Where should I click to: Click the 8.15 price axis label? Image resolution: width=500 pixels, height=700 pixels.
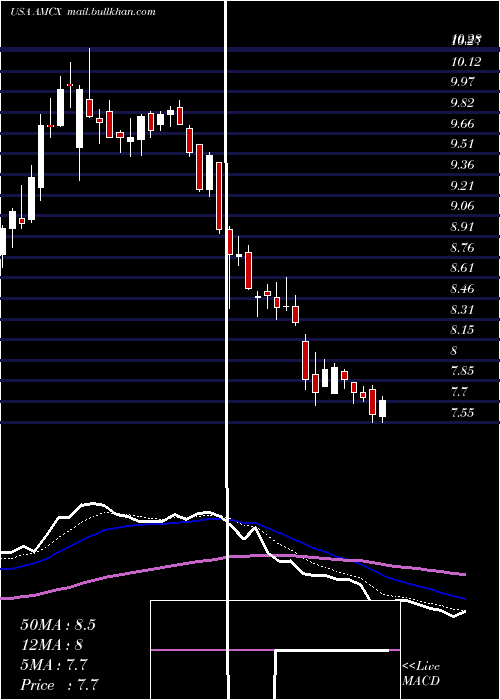tap(462, 330)
